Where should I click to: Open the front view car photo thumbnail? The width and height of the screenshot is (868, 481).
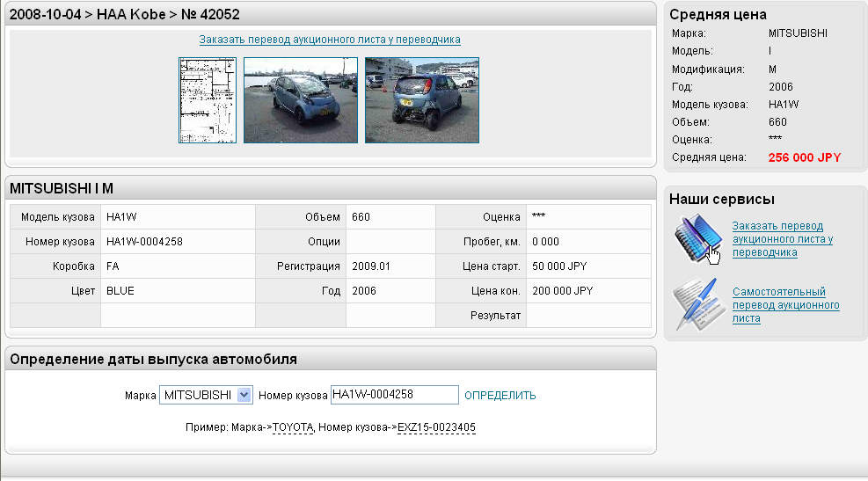(x=301, y=100)
